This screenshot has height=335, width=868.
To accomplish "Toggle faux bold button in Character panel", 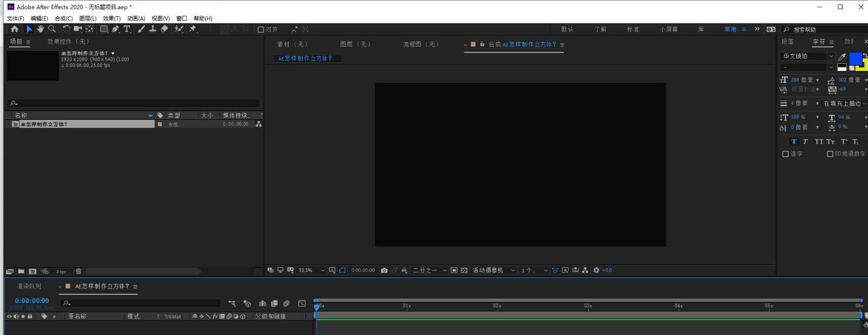I will click(794, 141).
